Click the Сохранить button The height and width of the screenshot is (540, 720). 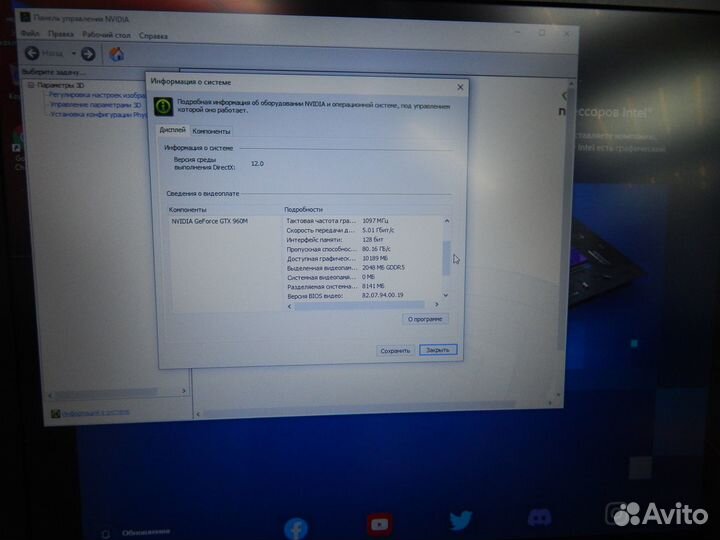pos(395,350)
